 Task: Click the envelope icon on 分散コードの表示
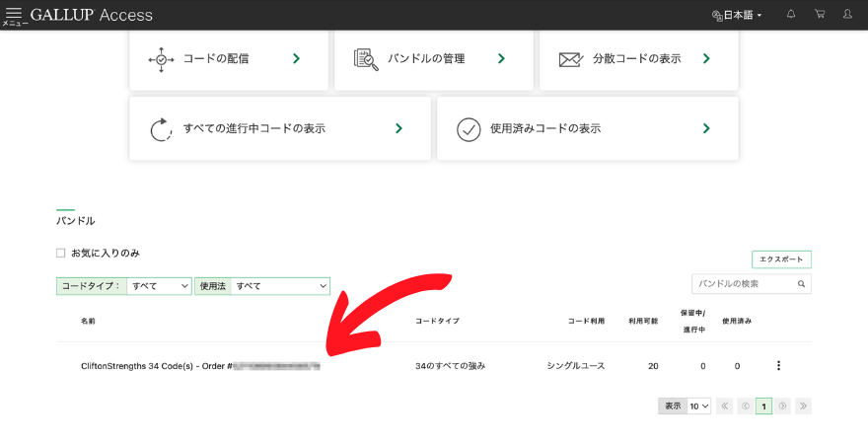[x=571, y=59]
